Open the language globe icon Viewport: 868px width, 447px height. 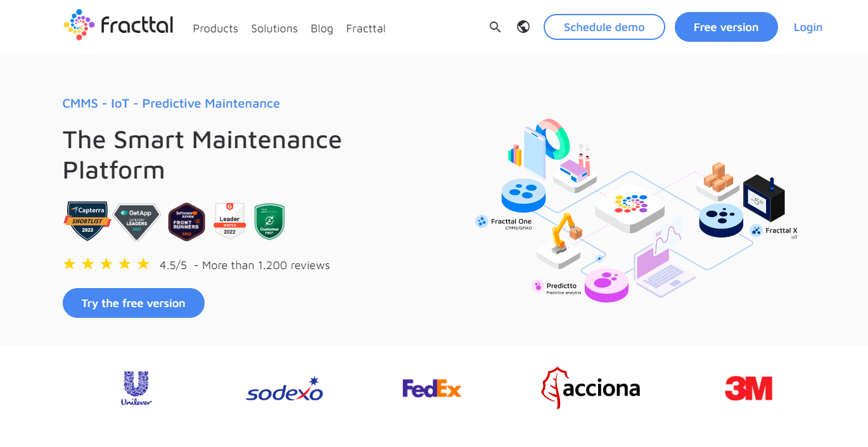pos(523,27)
